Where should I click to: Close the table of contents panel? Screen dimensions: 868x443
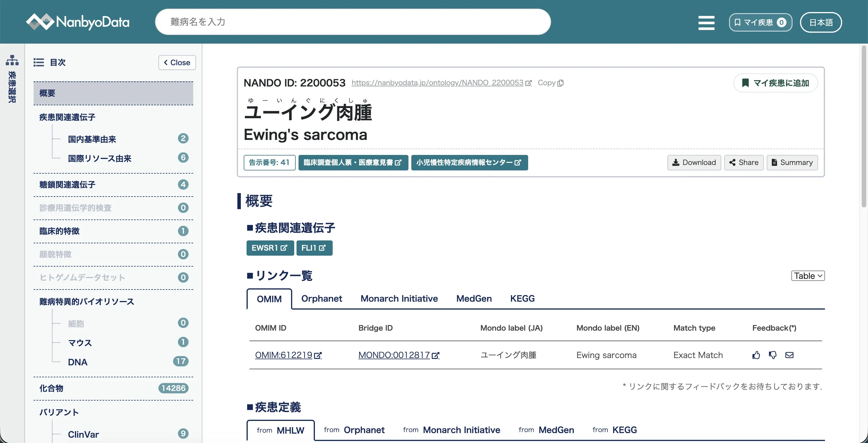pyautogui.click(x=177, y=63)
